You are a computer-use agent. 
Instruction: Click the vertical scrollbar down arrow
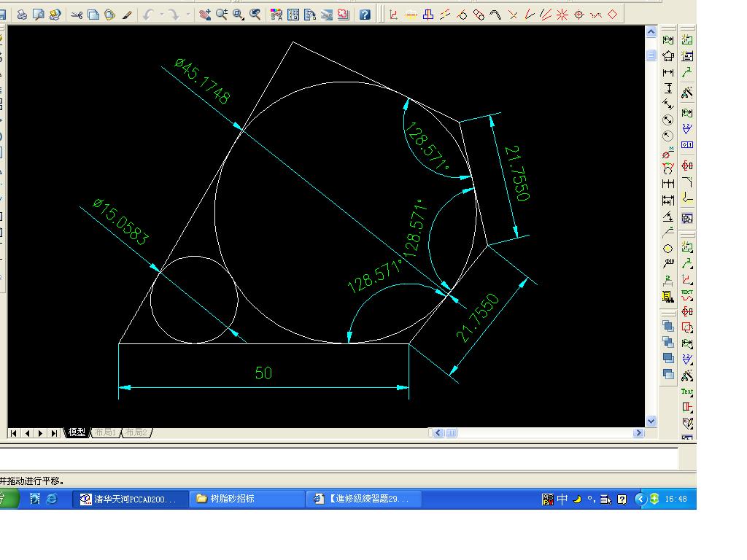click(651, 421)
